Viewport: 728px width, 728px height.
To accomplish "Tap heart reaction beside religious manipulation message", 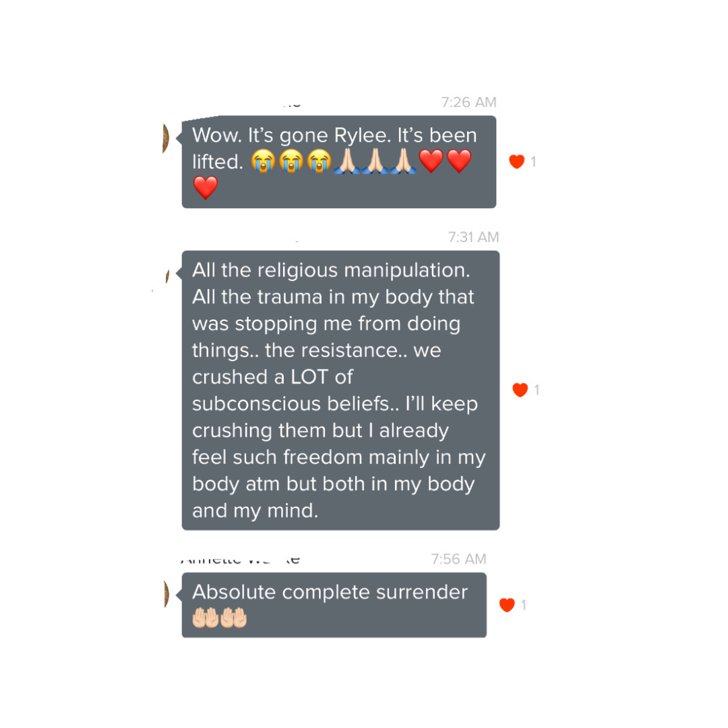I will click(x=520, y=390).
